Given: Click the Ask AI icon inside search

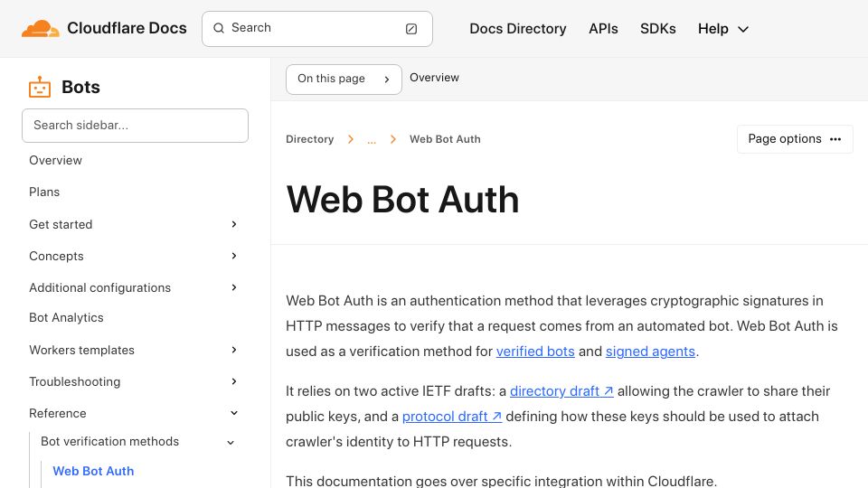Looking at the screenshot, I should click(x=411, y=29).
